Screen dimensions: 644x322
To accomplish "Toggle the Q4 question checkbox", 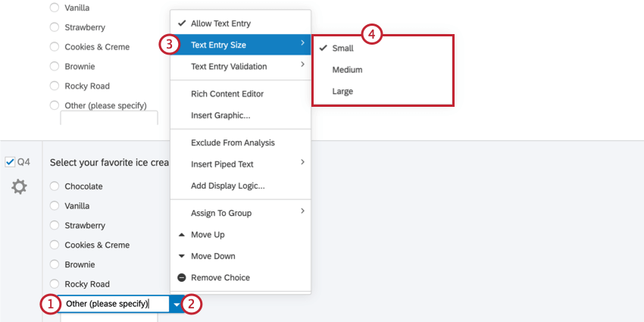I will click(11, 162).
